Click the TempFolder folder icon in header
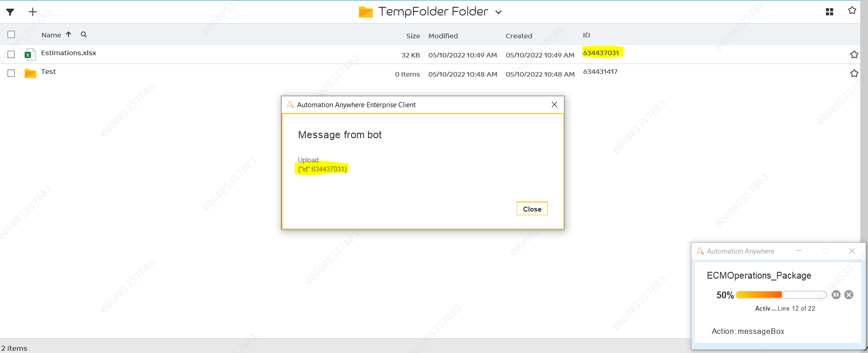Screen dimensions: 868x353 366,12
